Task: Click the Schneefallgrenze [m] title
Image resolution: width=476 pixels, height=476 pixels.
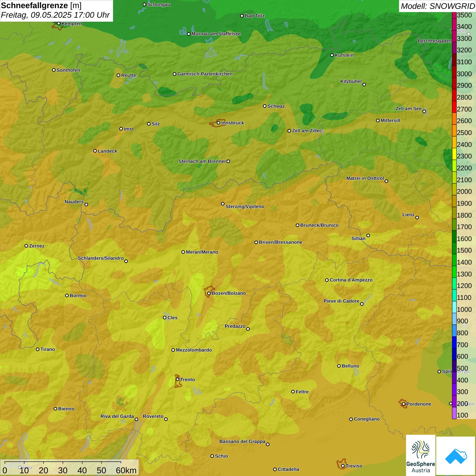Action: pos(41,5)
